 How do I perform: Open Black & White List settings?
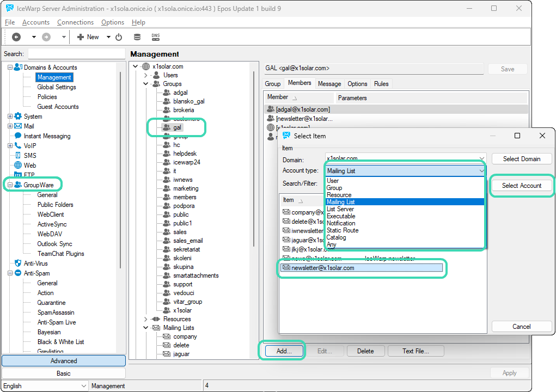(60, 342)
